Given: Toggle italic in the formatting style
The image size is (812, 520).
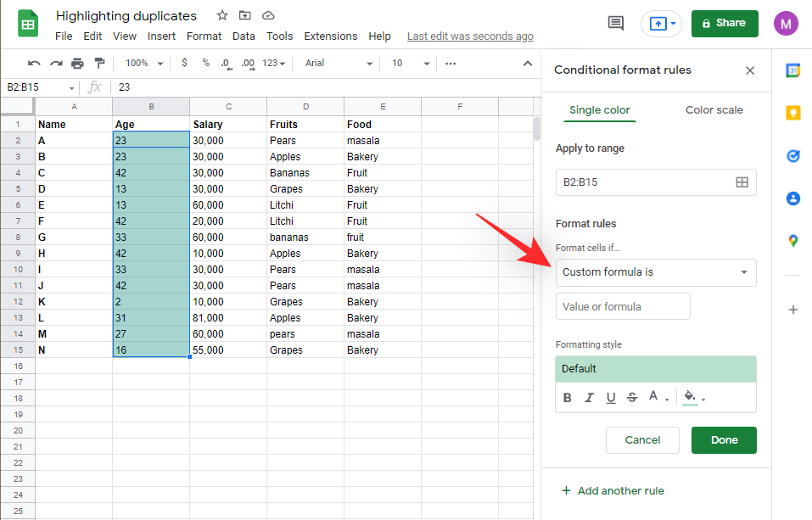Looking at the screenshot, I should [x=589, y=397].
